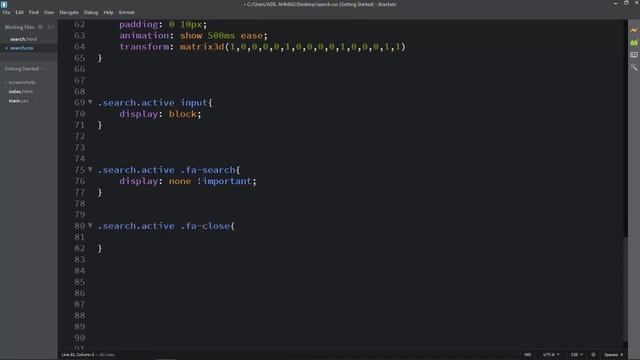
Task: Select search.html in Working Files
Action: [23, 39]
